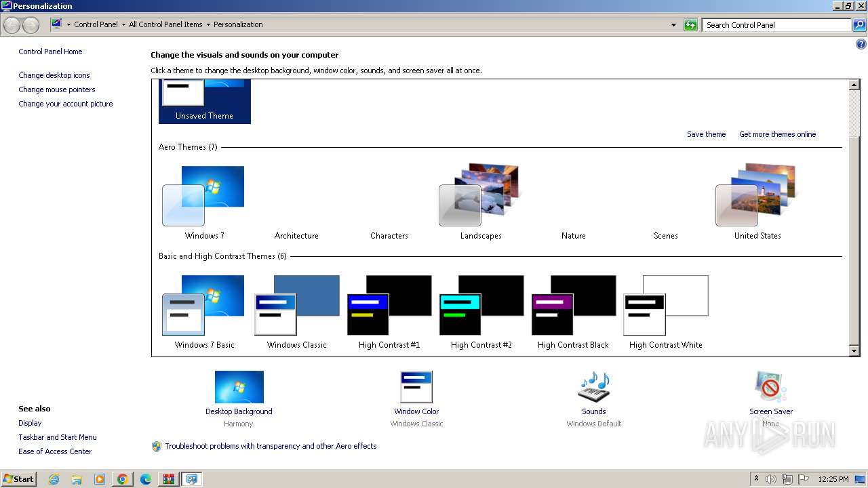This screenshot has height=488, width=868.
Task: Choose the Scenes theme label
Action: 666,236
